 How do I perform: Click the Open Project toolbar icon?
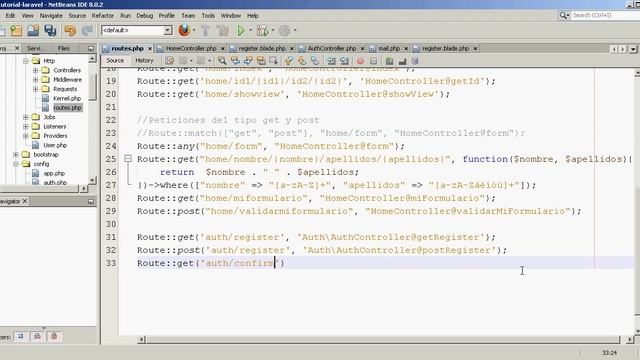33,31
